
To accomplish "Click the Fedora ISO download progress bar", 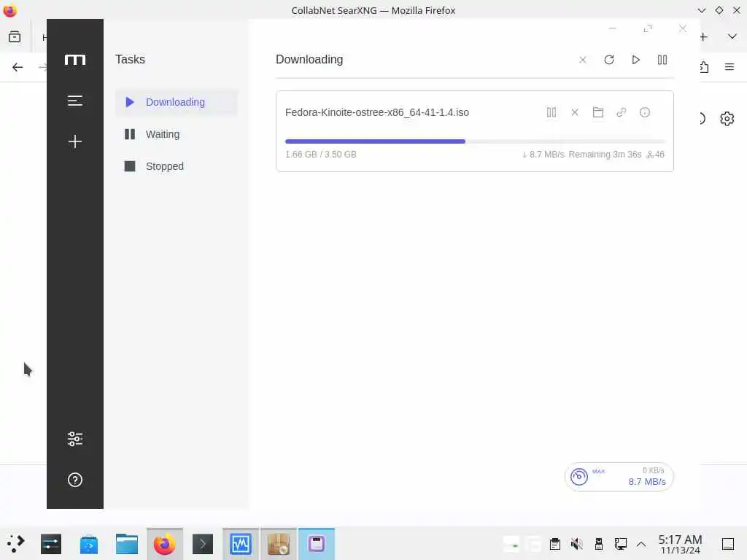I will [x=474, y=141].
